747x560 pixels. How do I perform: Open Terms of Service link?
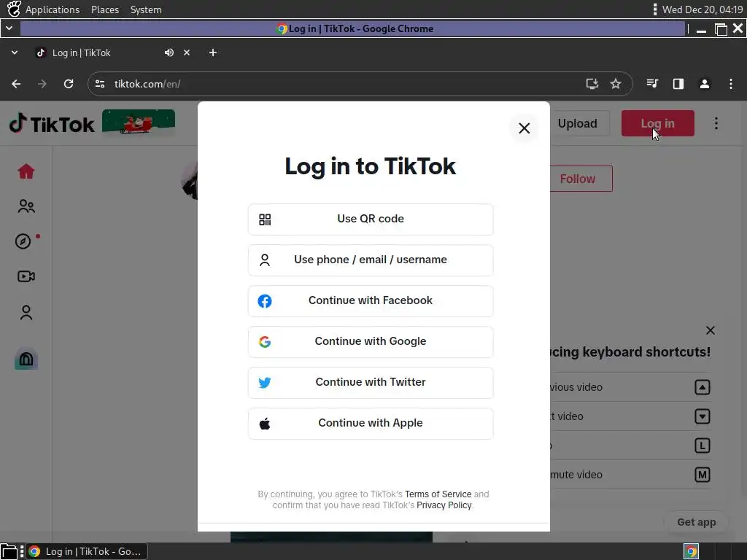click(x=438, y=494)
